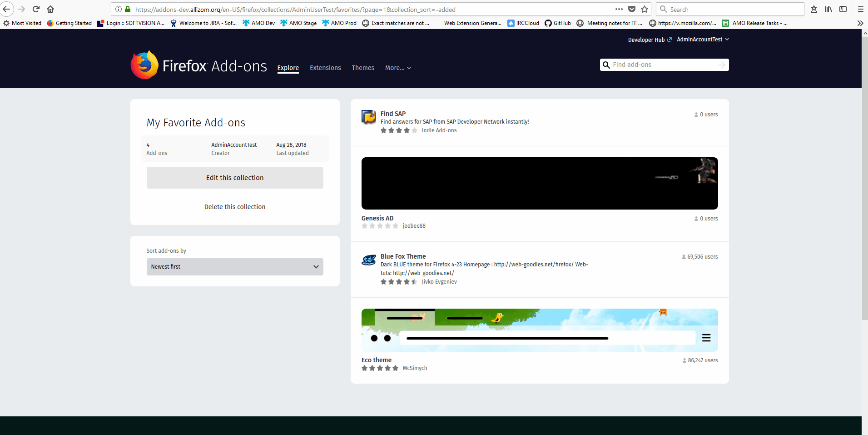This screenshot has width=868, height=435.
Task: Click the Find SAP star rating
Action: pyautogui.click(x=399, y=130)
